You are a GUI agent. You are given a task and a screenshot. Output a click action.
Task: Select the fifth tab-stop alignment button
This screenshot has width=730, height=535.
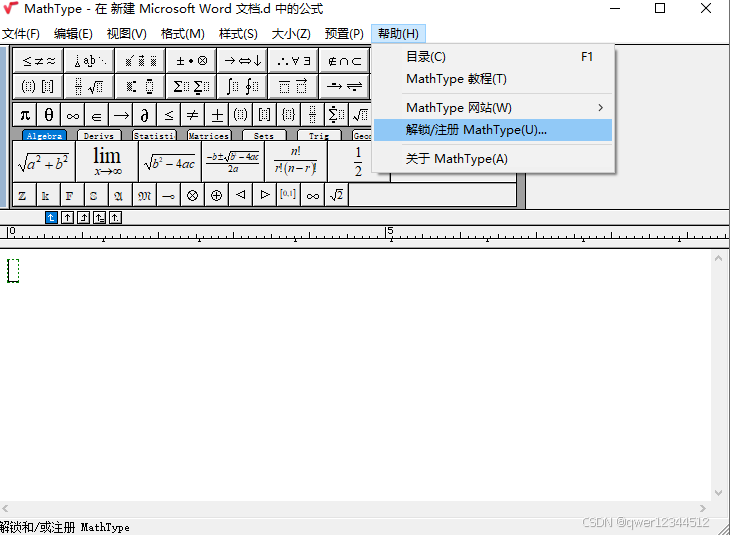tap(115, 217)
